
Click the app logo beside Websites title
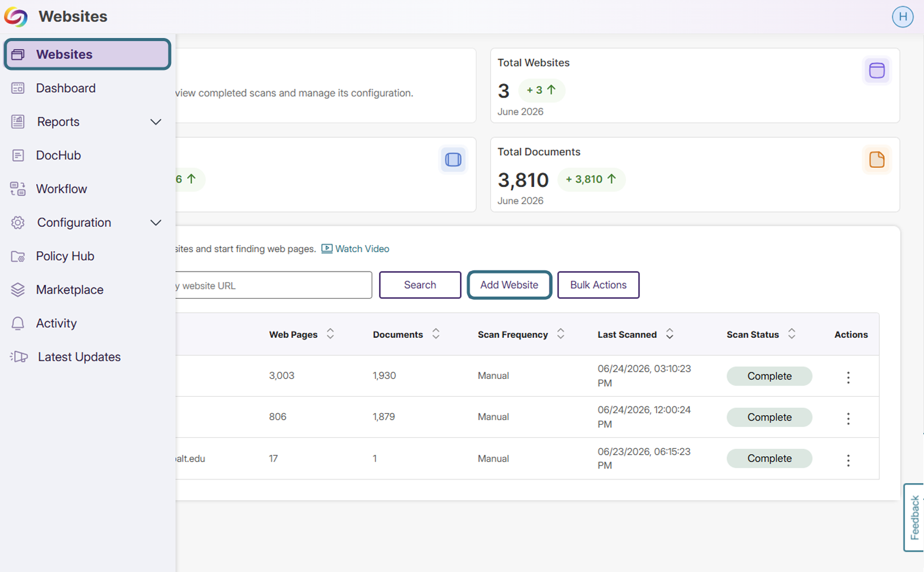[x=16, y=17]
